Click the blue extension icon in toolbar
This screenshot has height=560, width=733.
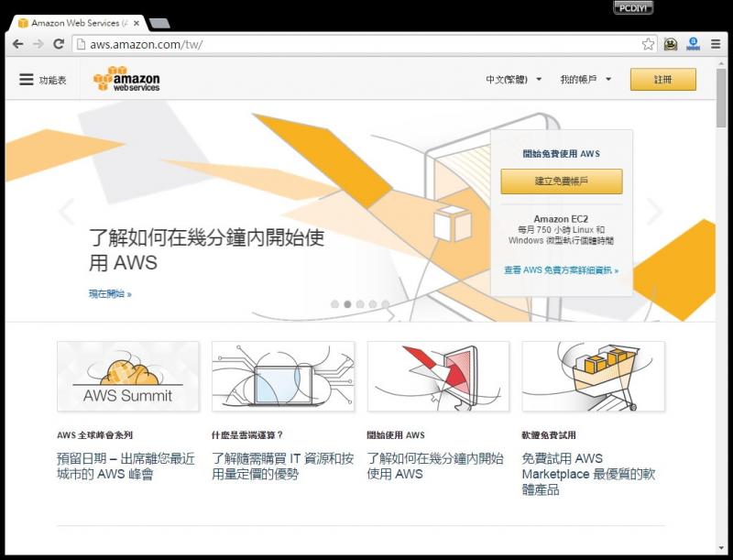[694, 44]
